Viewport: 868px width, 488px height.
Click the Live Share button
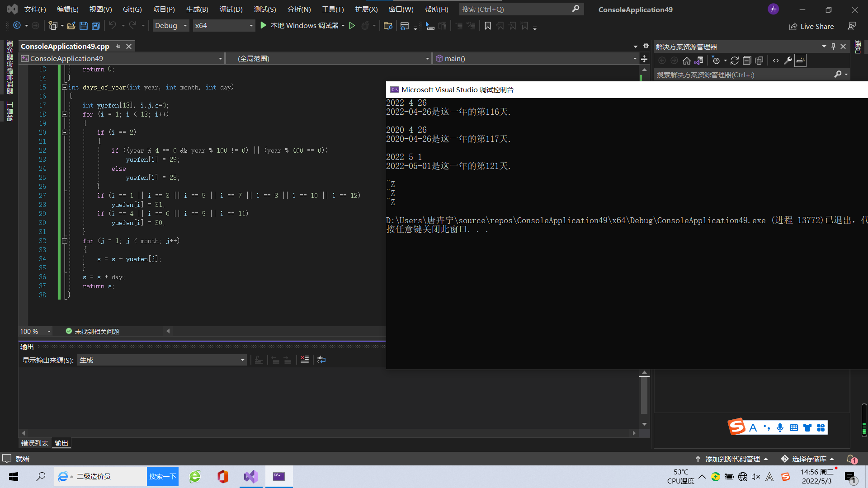811,26
